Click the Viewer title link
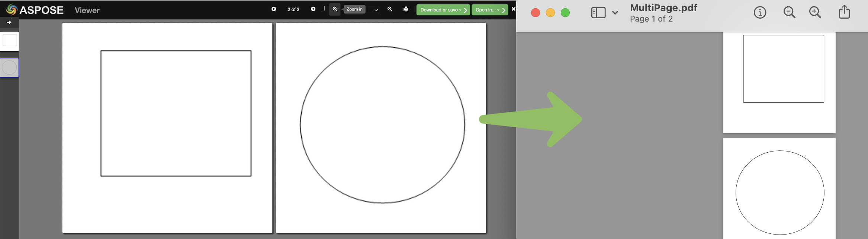This screenshot has height=239, width=868. (87, 10)
